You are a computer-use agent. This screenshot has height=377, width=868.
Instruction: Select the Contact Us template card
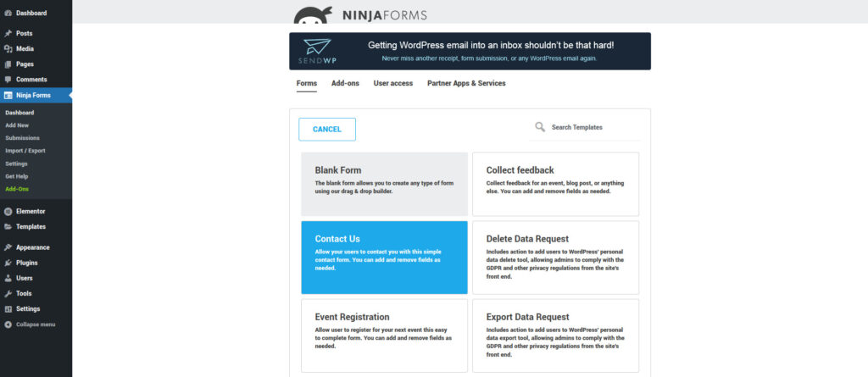(384, 258)
